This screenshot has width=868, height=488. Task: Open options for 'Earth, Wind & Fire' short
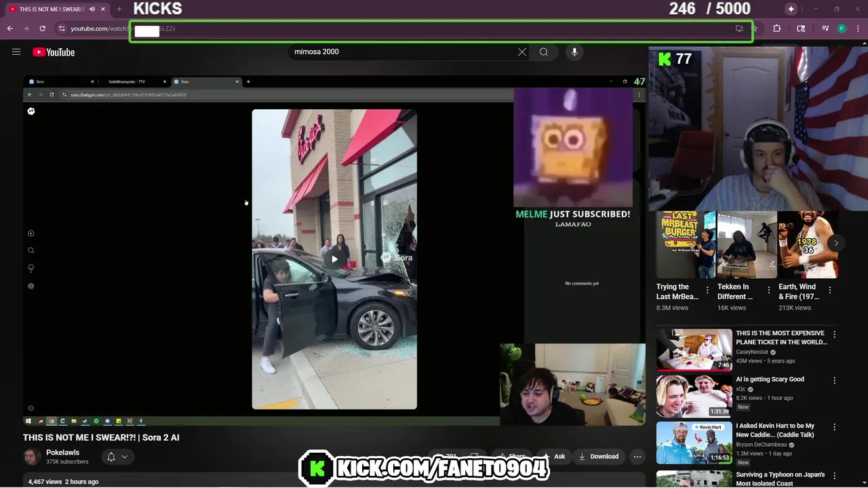[829, 290]
